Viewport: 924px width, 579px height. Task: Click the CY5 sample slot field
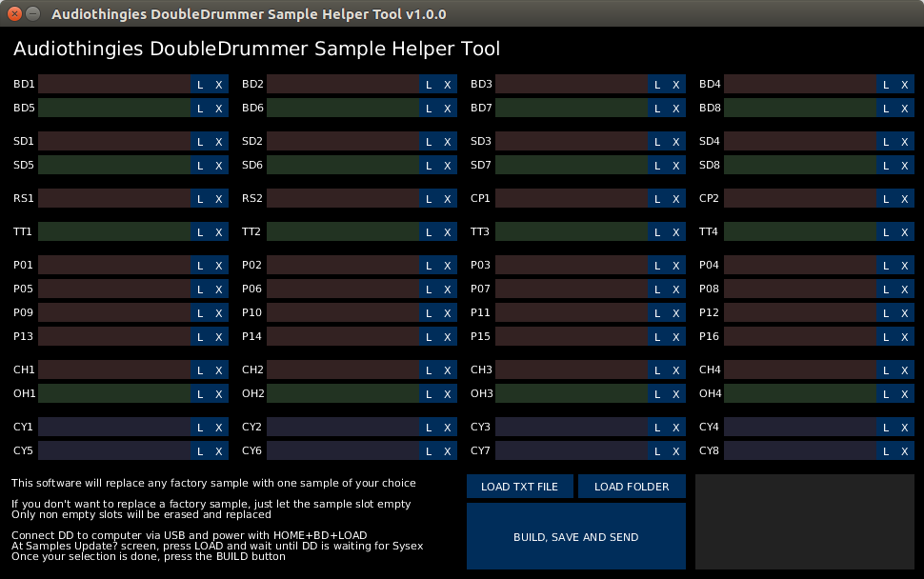pyautogui.click(x=114, y=450)
